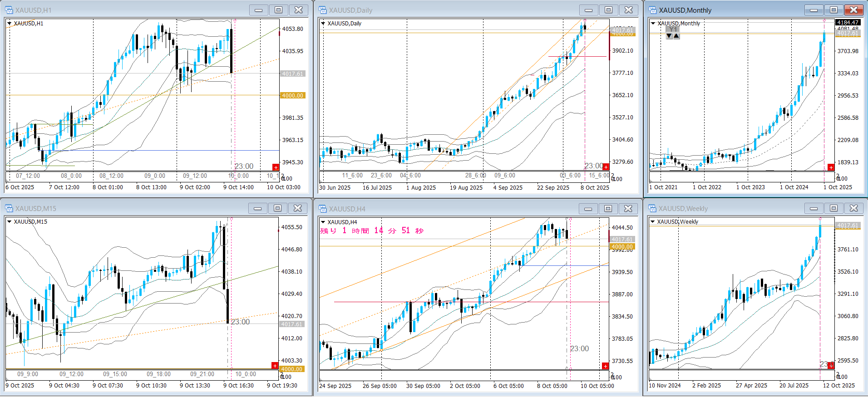Image resolution: width=868 pixels, height=397 pixels.
Task: Open the dropdown triangle next to XAUUSD,M15 label
Action: 9,222
